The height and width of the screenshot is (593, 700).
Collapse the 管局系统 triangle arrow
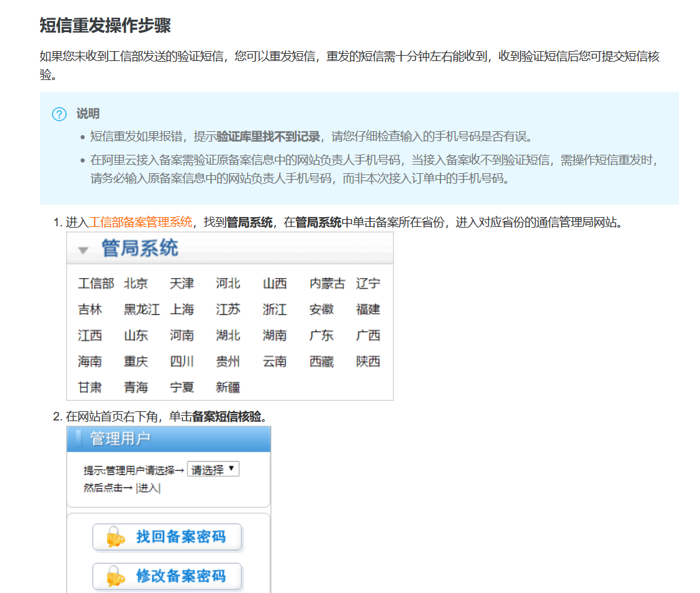point(83,251)
